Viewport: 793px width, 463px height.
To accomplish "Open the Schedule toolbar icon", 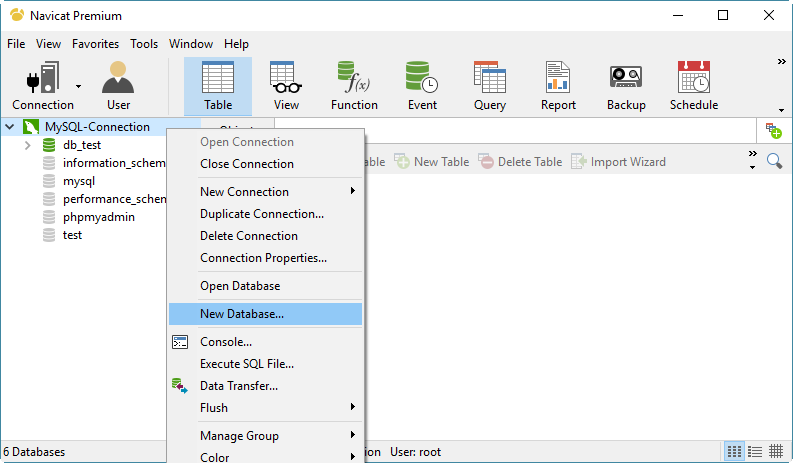I will [x=694, y=86].
